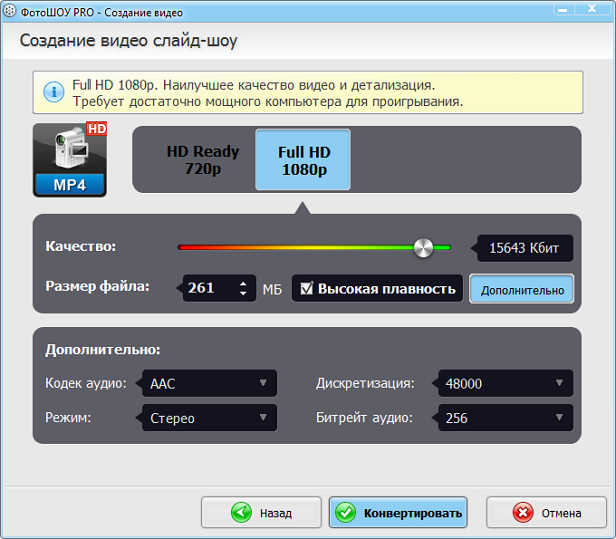Close the Создание видео window
Viewport: 616px width, 539px height.
[592, 9]
